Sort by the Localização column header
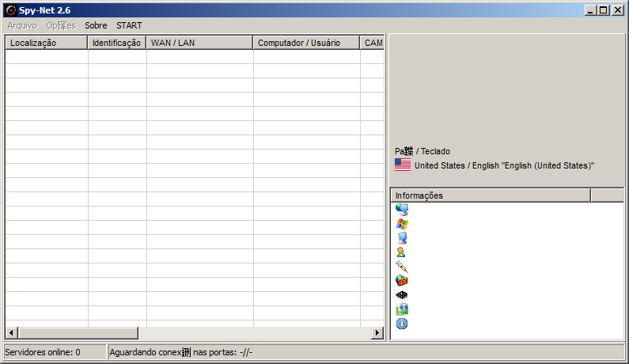 46,43
